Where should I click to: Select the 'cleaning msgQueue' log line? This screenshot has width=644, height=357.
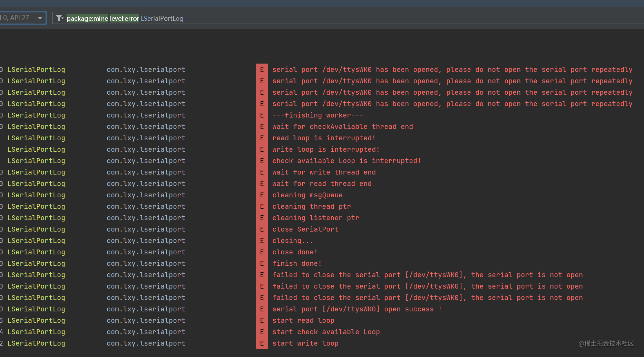click(308, 195)
